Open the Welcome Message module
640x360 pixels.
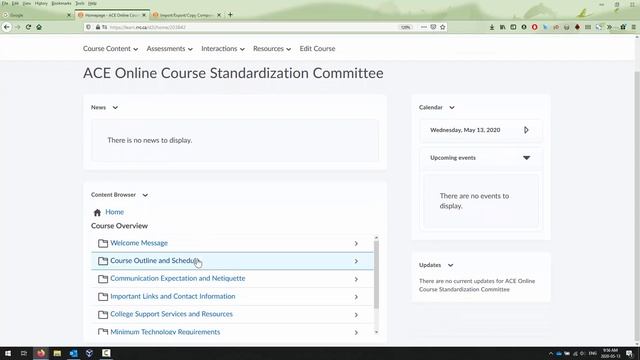tap(139, 243)
